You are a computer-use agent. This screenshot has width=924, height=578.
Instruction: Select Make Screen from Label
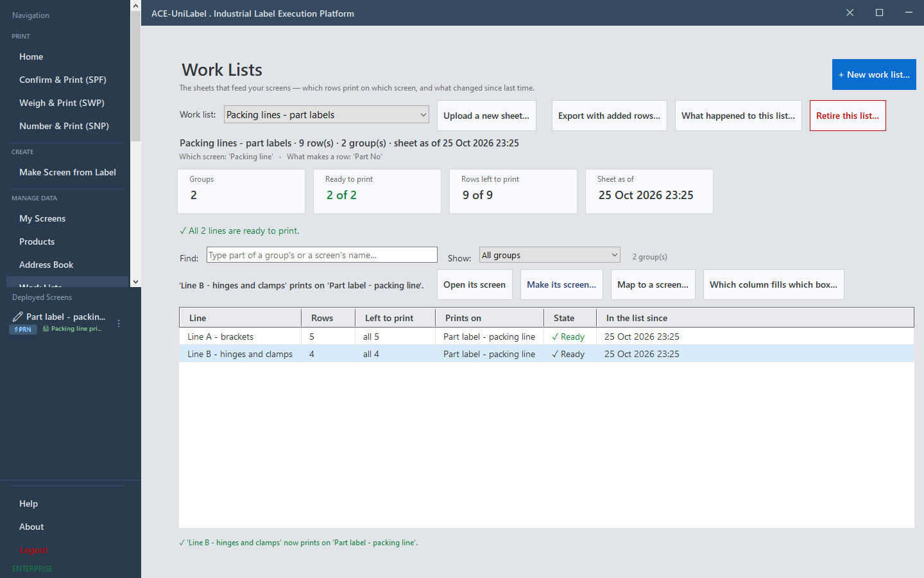[x=67, y=172]
